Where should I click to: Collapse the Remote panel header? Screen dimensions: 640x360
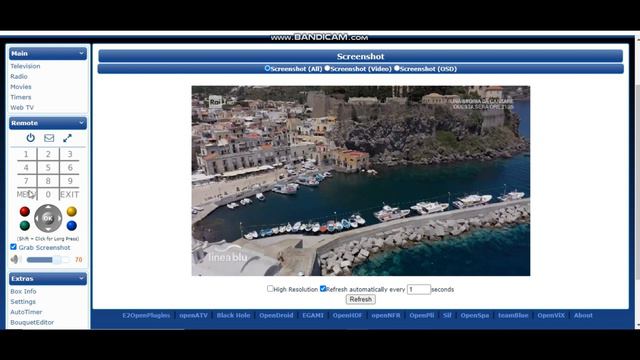(48, 123)
